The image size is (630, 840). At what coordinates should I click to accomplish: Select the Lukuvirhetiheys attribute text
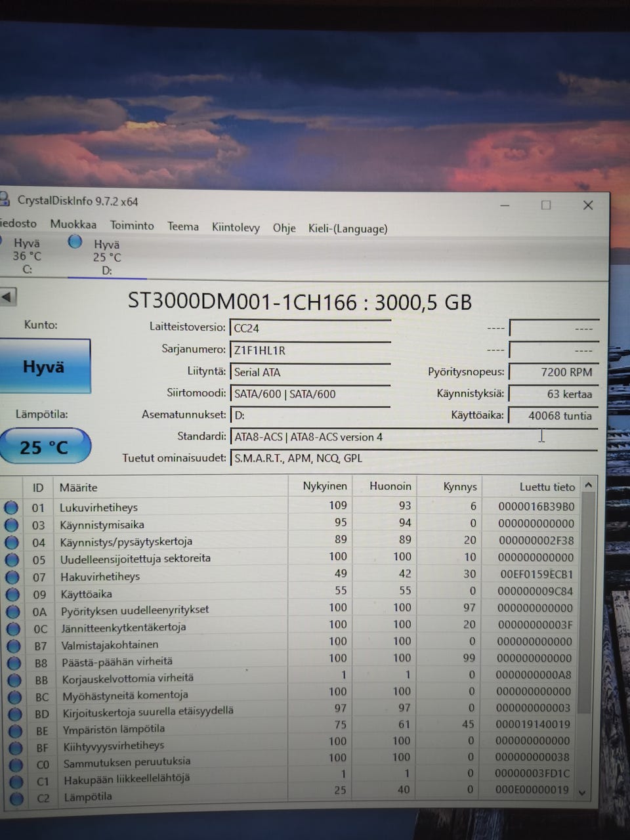[98, 507]
